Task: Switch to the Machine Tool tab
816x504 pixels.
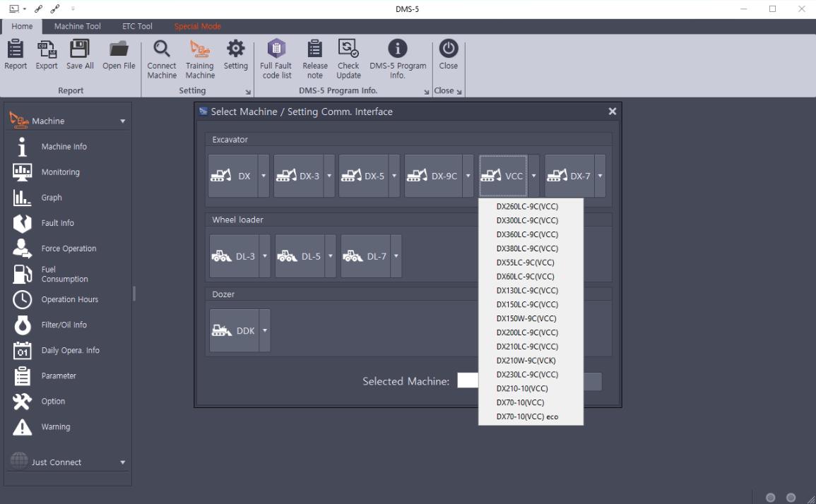Action: 78,27
